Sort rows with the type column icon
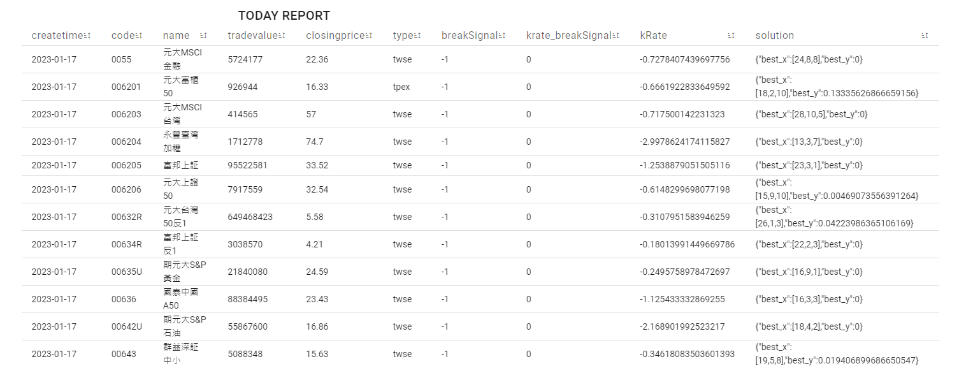The width and height of the screenshot is (980, 366). point(417,36)
